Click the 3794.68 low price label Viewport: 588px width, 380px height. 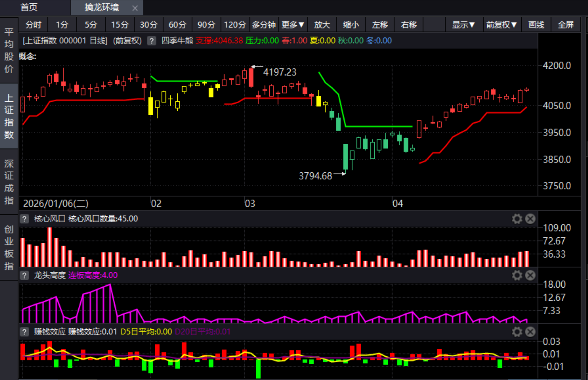pyautogui.click(x=315, y=176)
